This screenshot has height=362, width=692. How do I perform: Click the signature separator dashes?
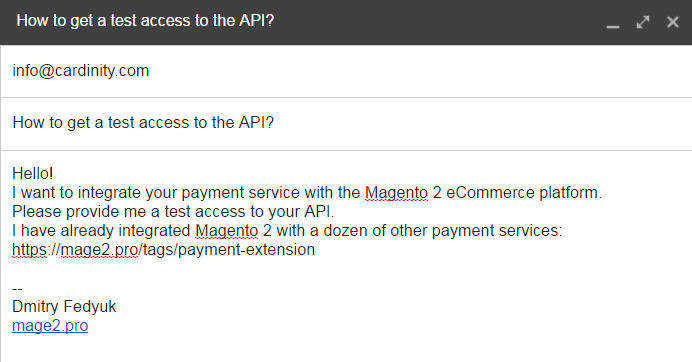click(17, 289)
